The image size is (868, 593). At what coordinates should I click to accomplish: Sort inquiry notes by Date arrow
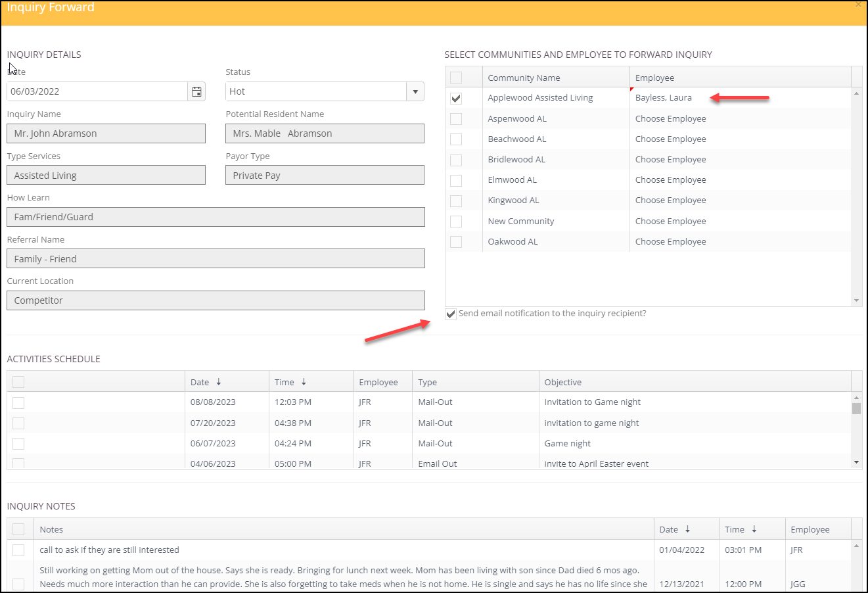(x=688, y=529)
